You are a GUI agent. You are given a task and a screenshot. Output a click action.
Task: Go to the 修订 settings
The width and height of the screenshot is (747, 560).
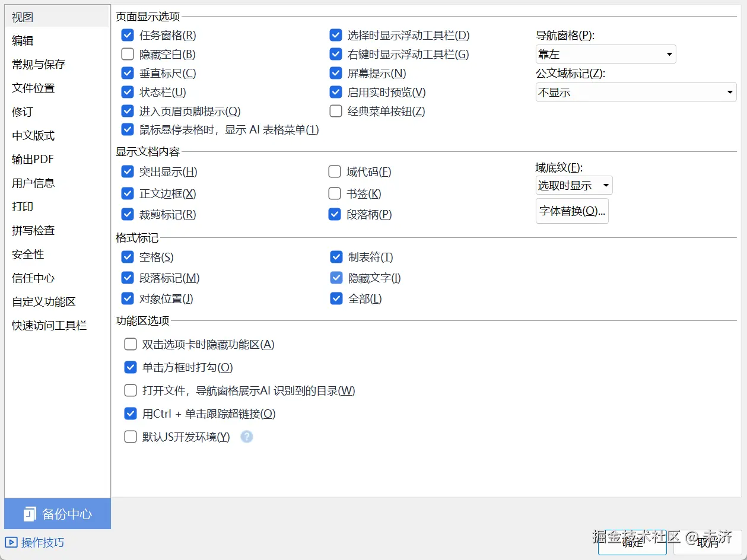point(57,112)
